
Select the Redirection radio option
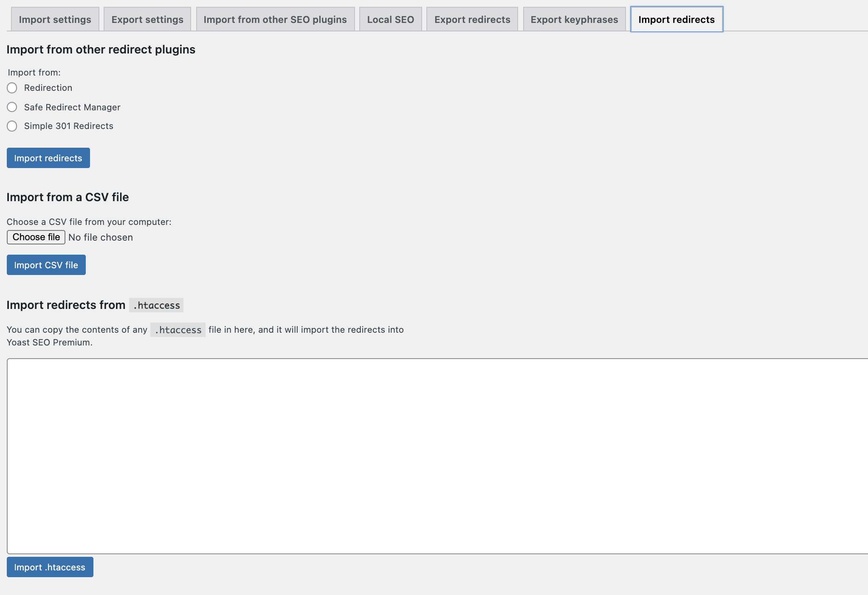coord(12,88)
